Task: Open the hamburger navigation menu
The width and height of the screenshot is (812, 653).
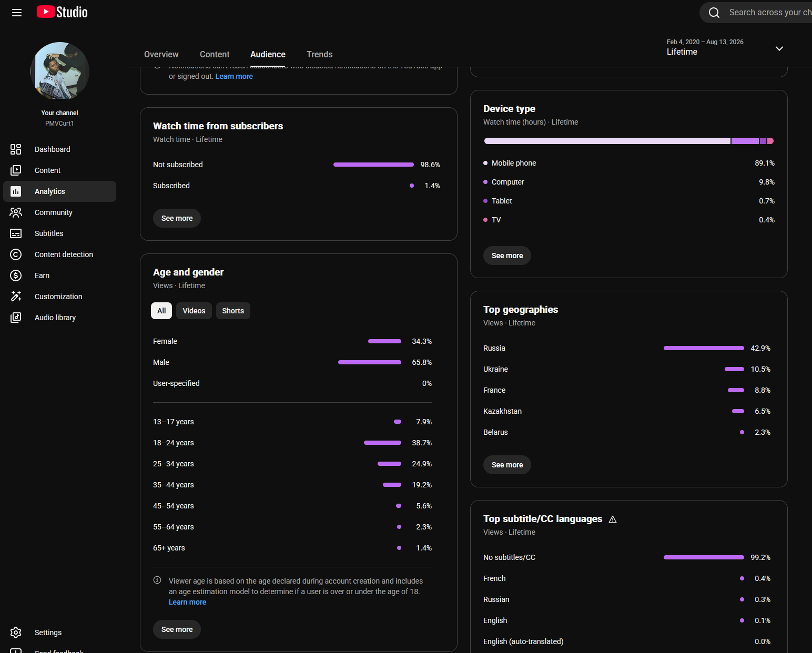Action: coord(17,13)
